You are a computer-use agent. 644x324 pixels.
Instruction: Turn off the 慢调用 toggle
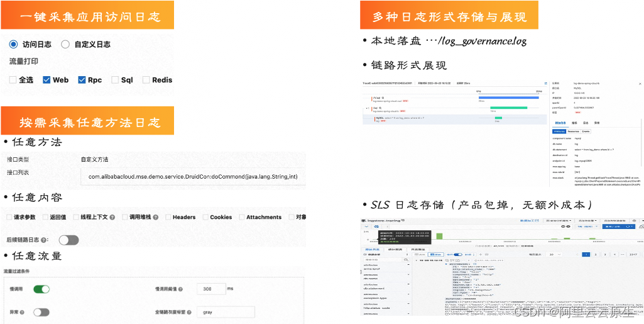(x=41, y=289)
